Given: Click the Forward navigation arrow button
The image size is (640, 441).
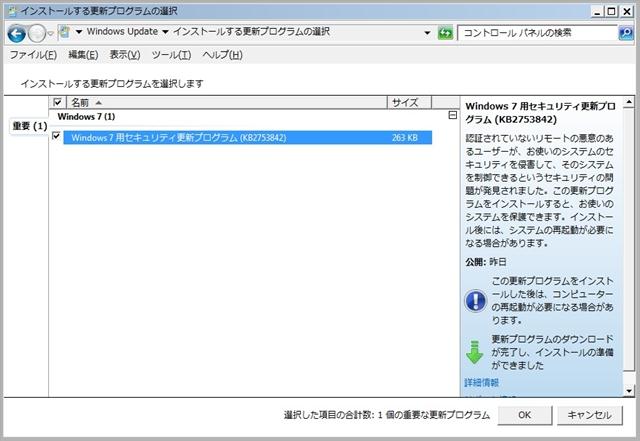Looking at the screenshot, I should 37,33.
